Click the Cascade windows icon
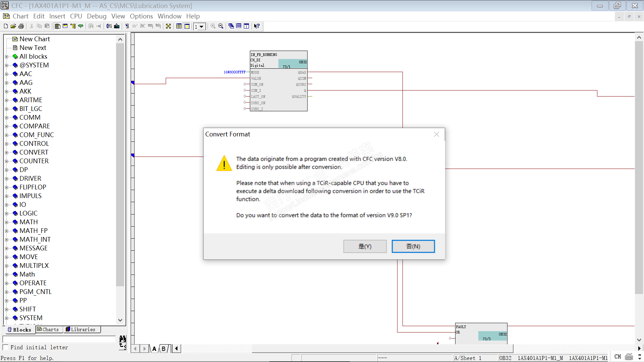 click(231, 26)
